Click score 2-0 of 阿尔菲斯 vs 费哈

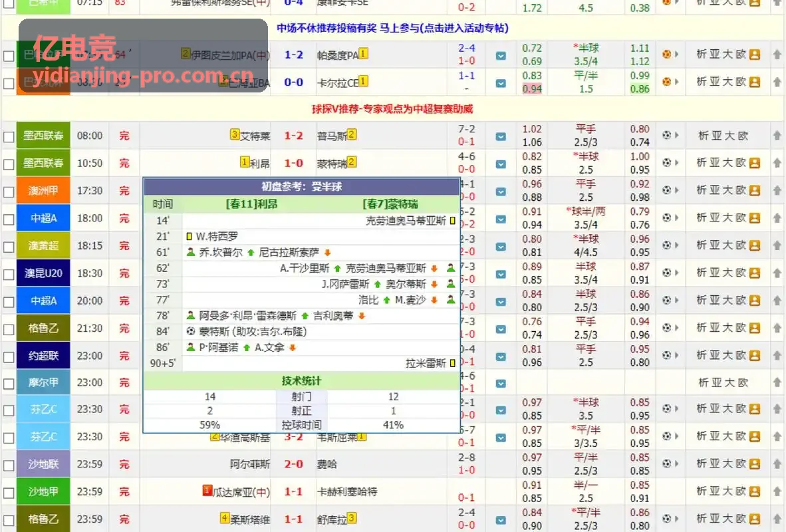coord(293,464)
